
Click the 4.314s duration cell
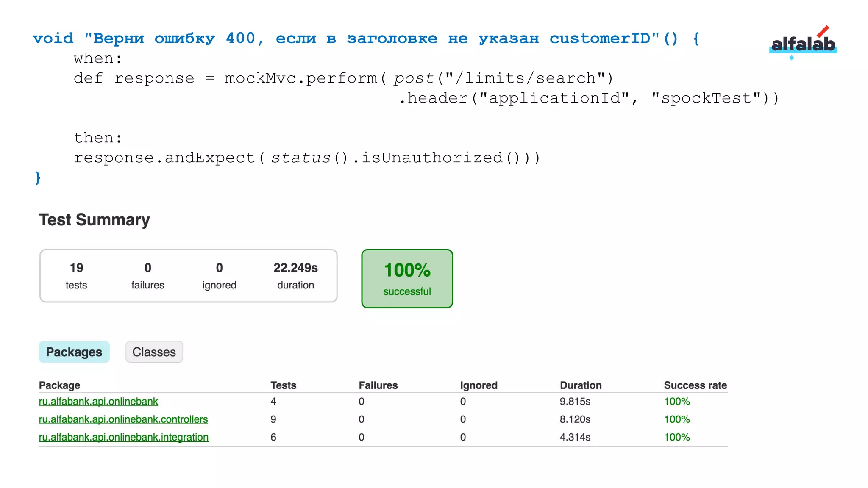(x=575, y=437)
